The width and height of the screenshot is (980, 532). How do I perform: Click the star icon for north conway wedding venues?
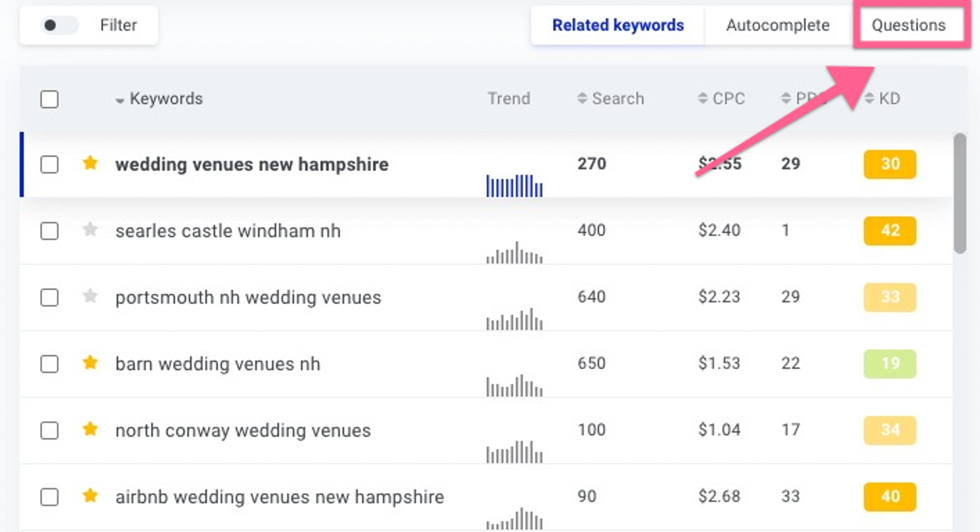pos(90,431)
